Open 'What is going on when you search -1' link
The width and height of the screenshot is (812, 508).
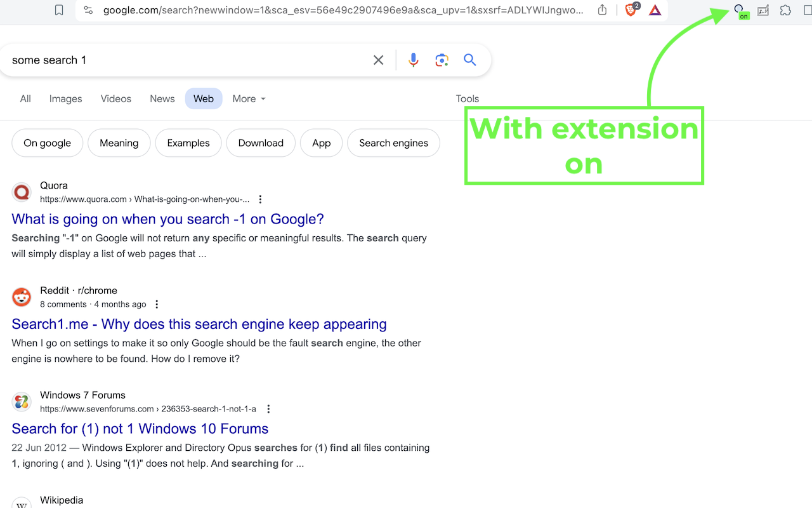(x=168, y=219)
